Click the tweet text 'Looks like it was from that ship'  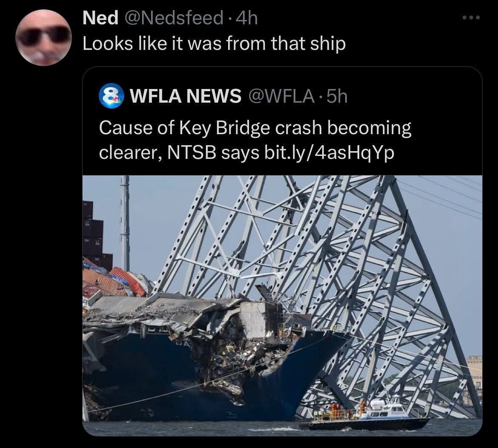tap(214, 43)
